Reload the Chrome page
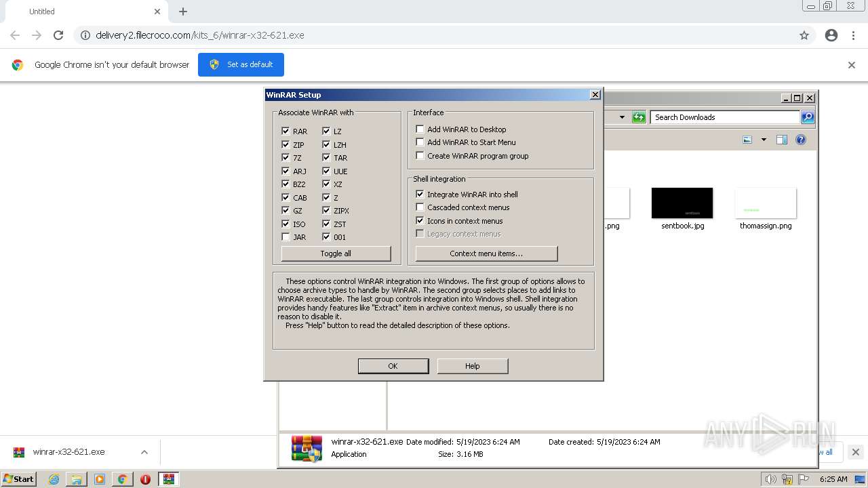 coord(58,35)
